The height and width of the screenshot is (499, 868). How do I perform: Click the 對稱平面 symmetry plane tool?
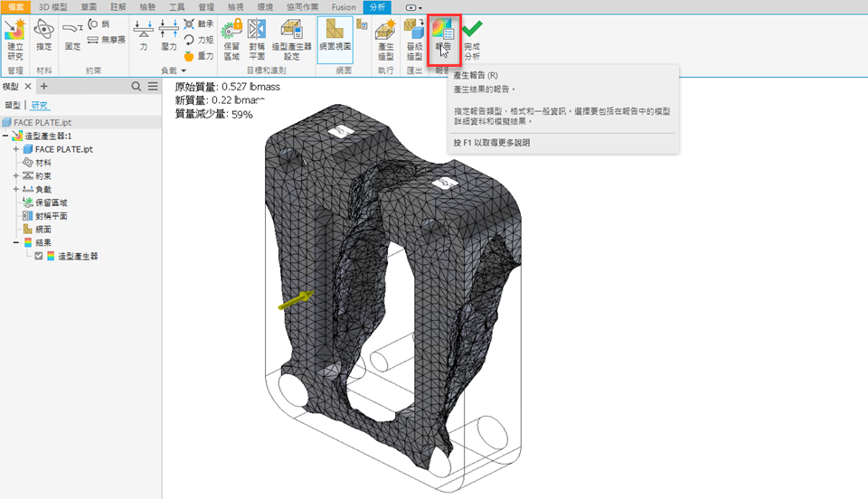(257, 39)
